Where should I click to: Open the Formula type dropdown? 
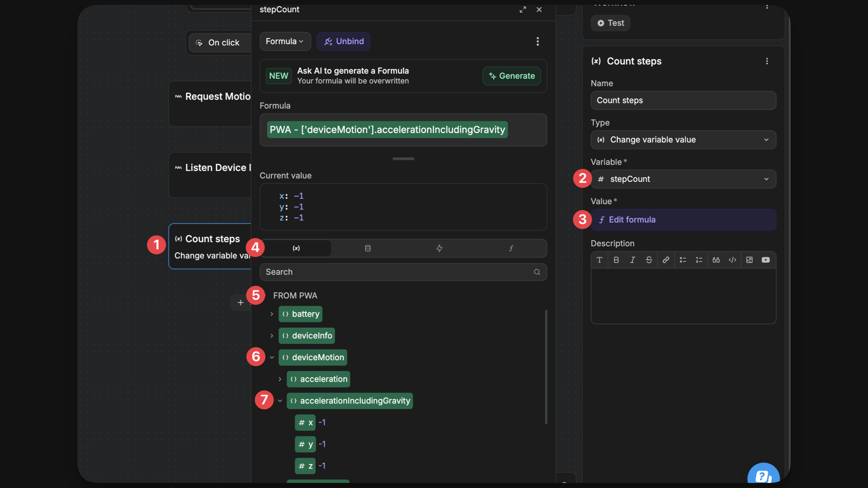285,41
